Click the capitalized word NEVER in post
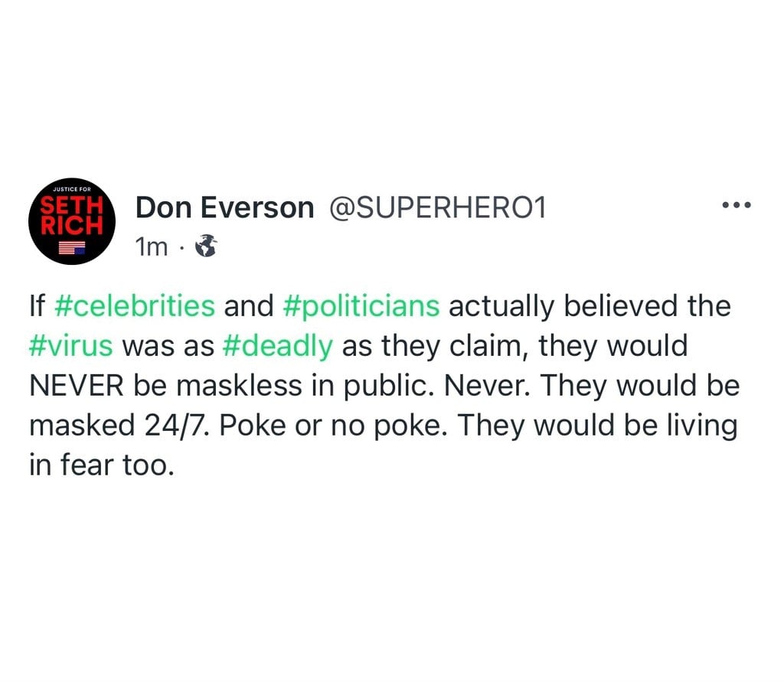784x682 pixels. pyautogui.click(x=77, y=386)
